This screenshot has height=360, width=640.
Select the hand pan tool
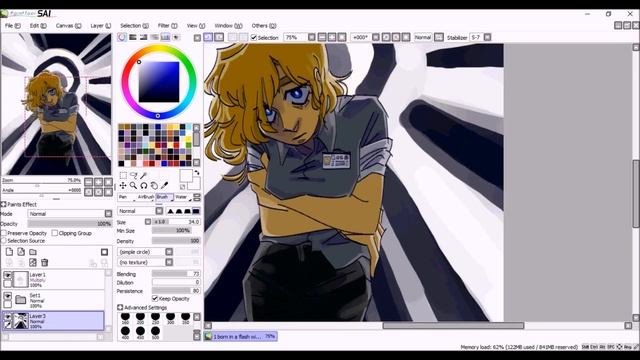coord(154,185)
